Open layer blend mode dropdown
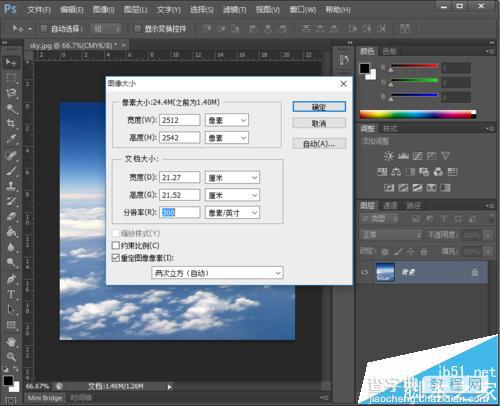The image size is (500, 406). pos(391,235)
